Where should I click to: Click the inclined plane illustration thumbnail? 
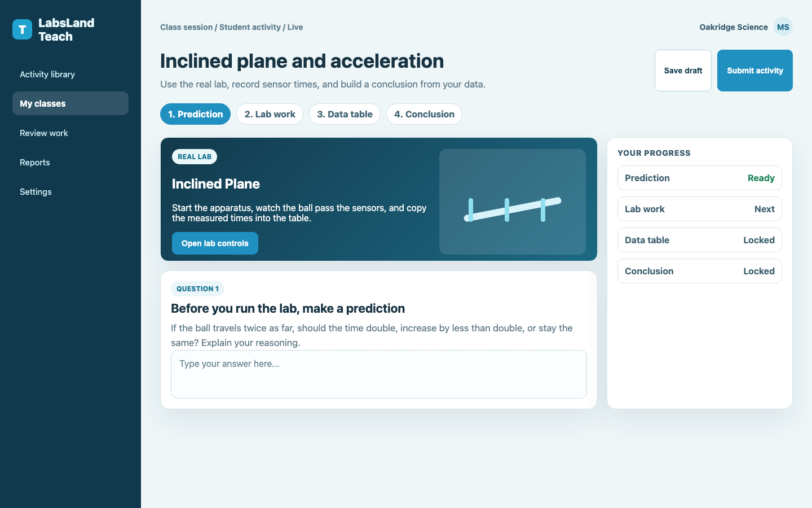pos(513,202)
